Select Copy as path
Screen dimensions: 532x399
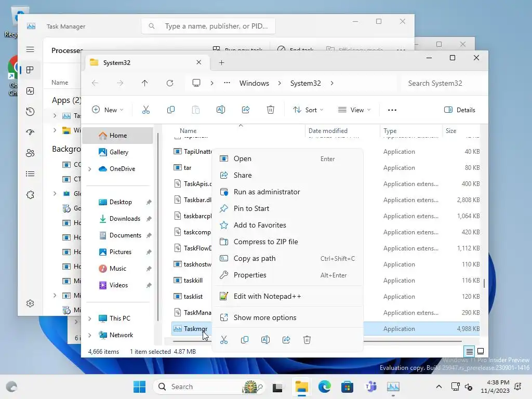[287, 259]
